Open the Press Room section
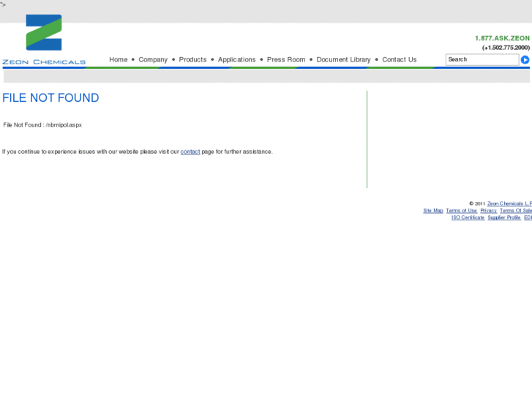 coord(286,59)
